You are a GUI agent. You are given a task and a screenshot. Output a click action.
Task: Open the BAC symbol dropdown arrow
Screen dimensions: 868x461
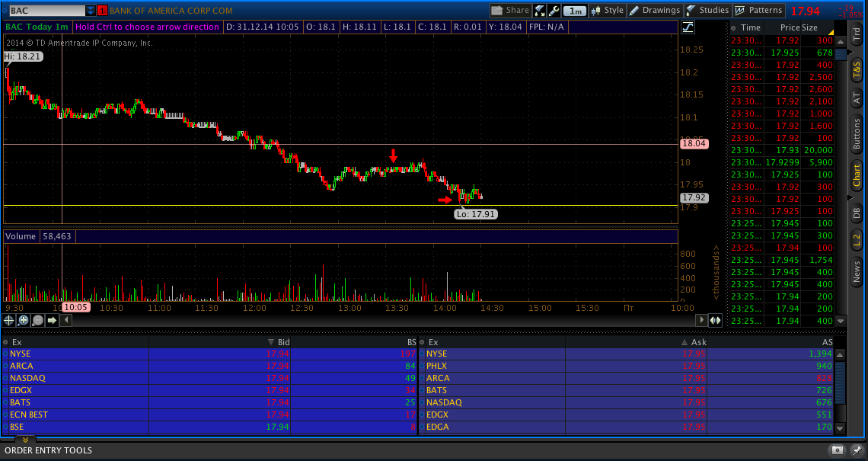(x=91, y=11)
